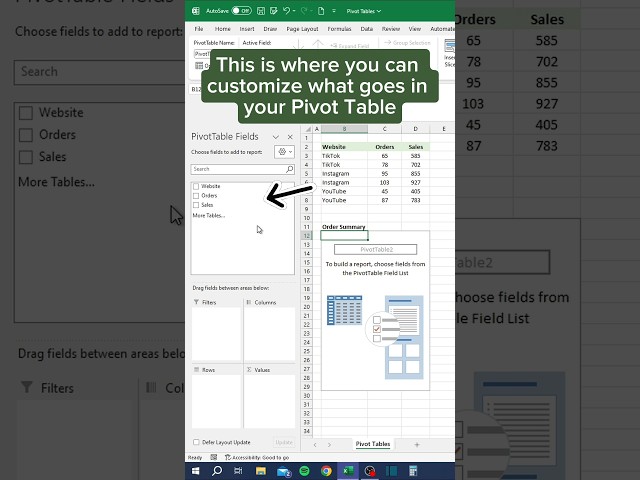This screenshot has height=480, width=640.
Task: Click the pen-on-page icon next to Save
Action: click(x=273, y=11)
